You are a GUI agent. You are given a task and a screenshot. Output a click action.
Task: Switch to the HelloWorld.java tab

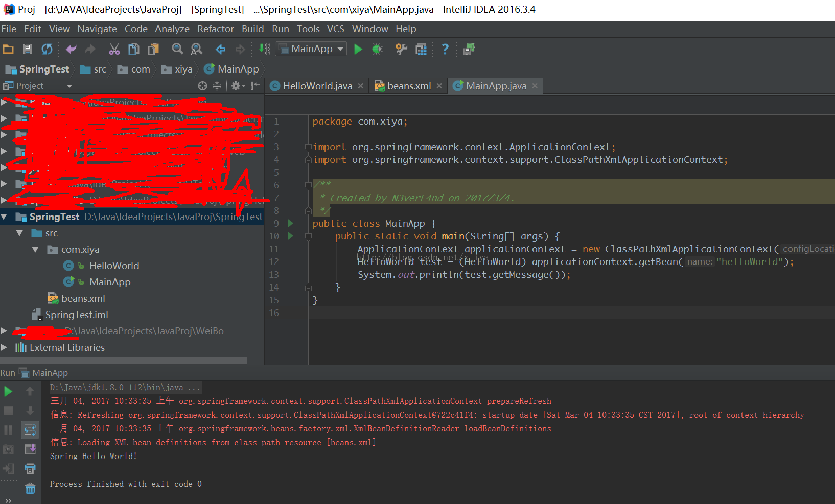pyautogui.click(x=317, y=86)
